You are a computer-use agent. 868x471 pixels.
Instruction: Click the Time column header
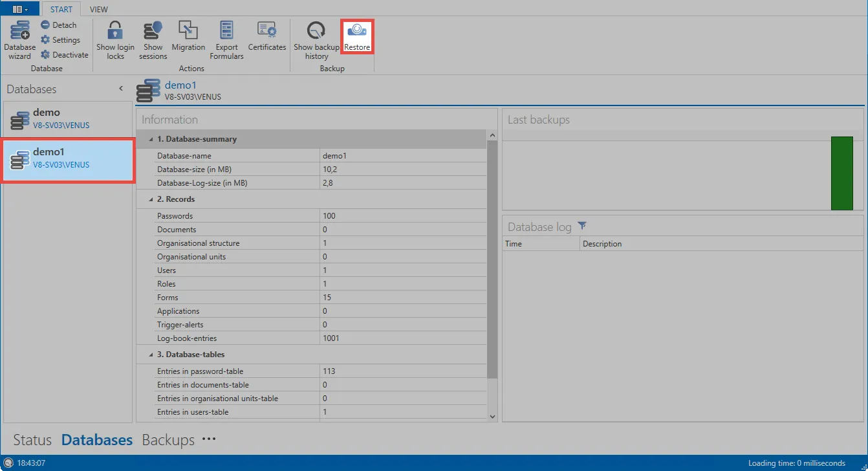point(541,244)
